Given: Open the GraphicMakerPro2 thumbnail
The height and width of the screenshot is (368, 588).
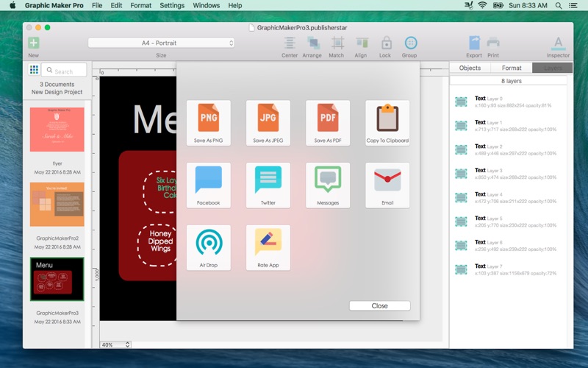Looking at the screenshot, I should (x=57, y=205).
